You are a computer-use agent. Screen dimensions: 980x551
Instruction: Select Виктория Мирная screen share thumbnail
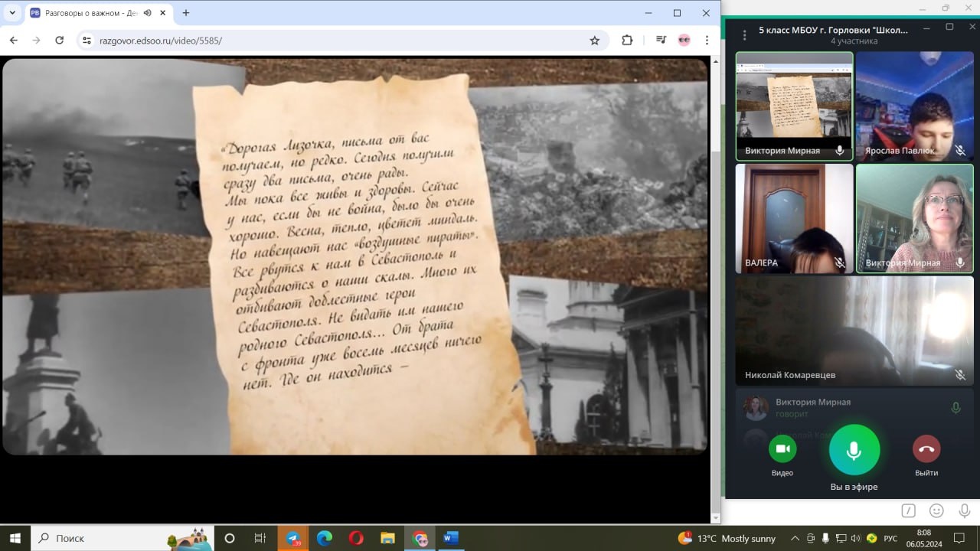coord(794,106)
